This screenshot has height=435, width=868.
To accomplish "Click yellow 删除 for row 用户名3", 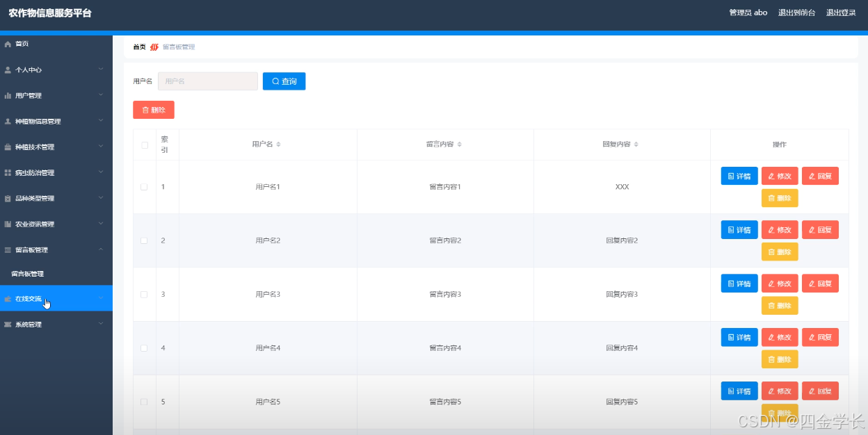I will pos(780,305).
